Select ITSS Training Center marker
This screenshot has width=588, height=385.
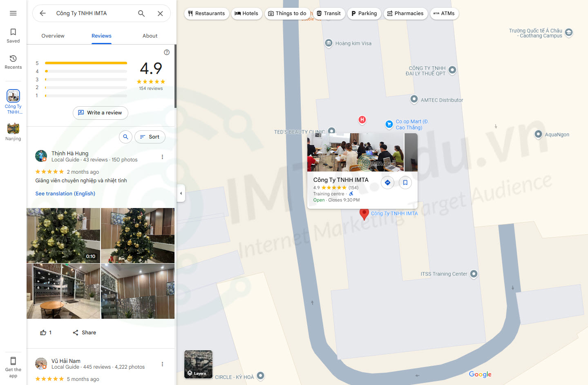tap(474, 274)
